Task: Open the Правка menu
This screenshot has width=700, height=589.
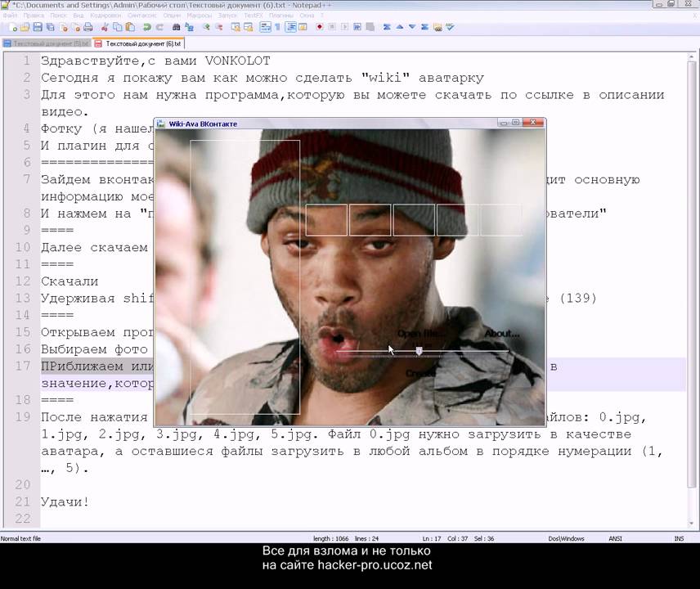Action: point(34,16)
